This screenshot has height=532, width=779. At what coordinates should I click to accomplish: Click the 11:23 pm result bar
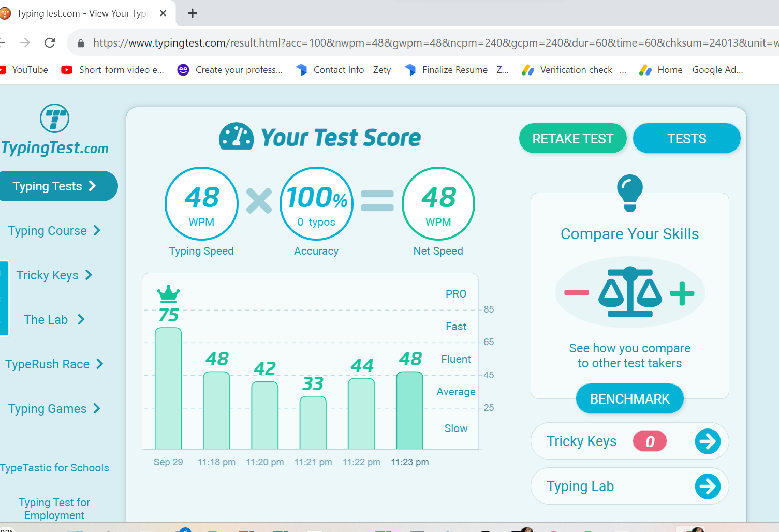coord(409,410)
